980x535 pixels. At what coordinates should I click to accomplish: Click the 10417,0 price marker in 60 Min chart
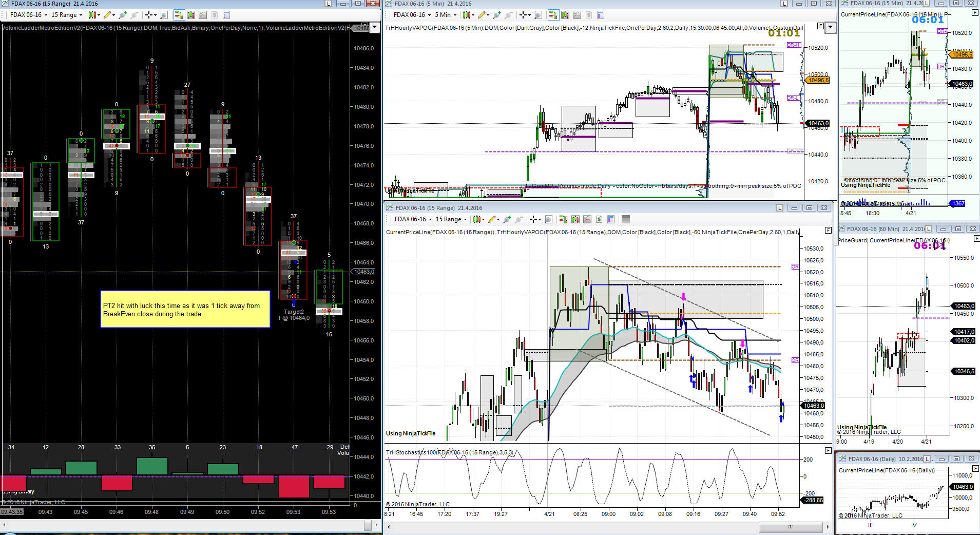tap(964, 332)
